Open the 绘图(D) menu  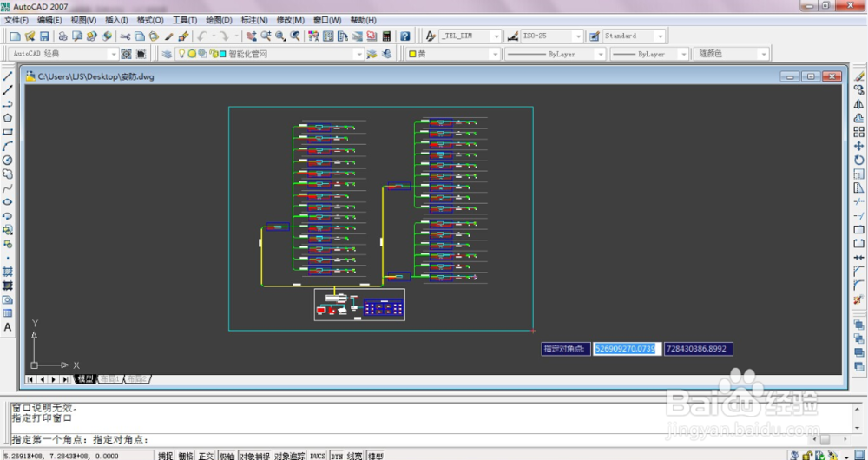click(x=220, y=20)
